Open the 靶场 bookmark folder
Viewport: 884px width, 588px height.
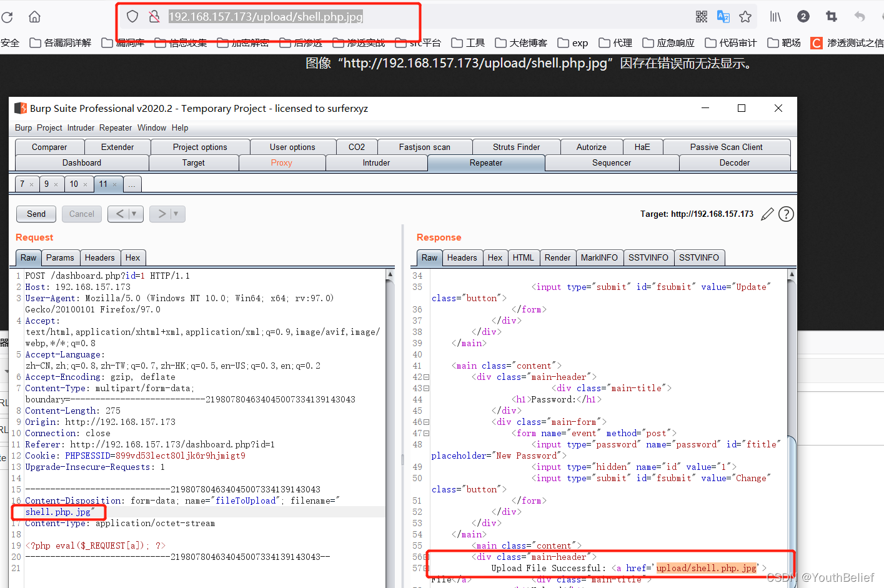tap(784, 42)
